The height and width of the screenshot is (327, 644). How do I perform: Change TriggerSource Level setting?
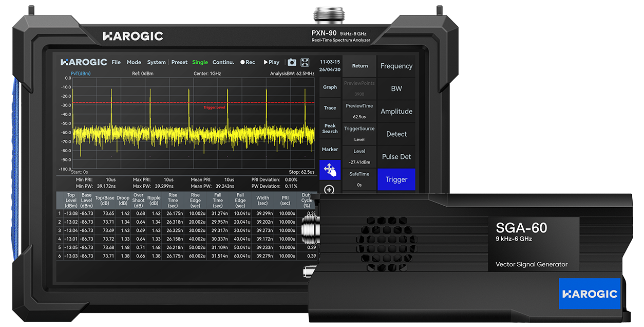[x=359, y=134]
